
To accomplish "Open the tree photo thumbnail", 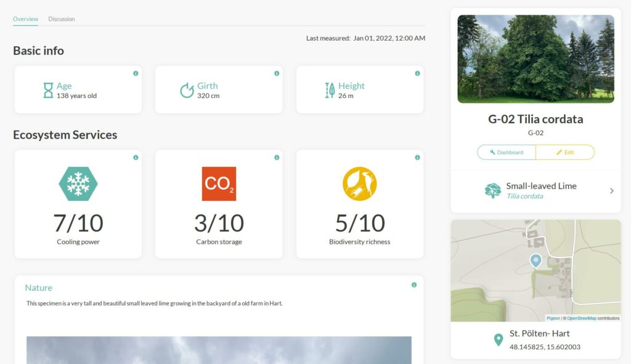I will click(535, 59).
